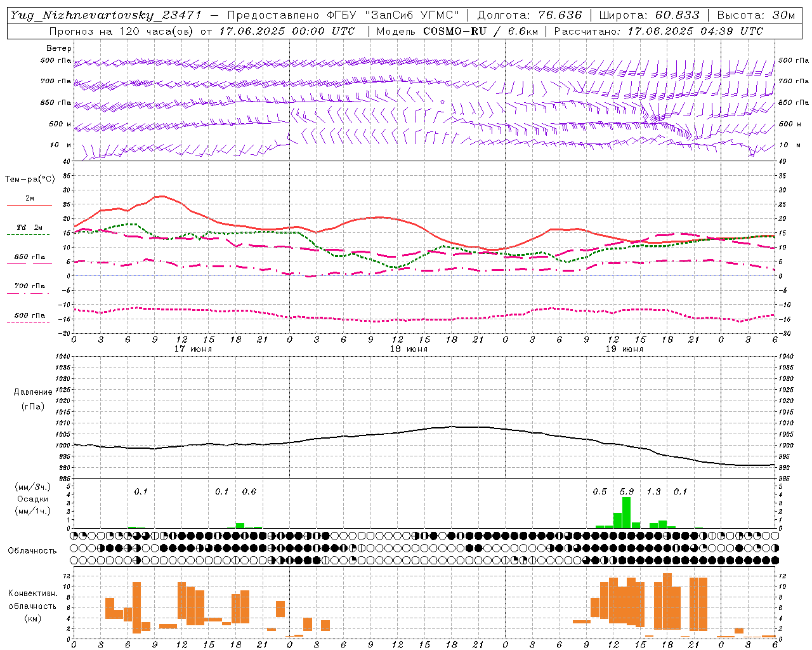Click the 'Давление' pressure panel label
This screenshot has width=812, height=650.
pos(32,392)
